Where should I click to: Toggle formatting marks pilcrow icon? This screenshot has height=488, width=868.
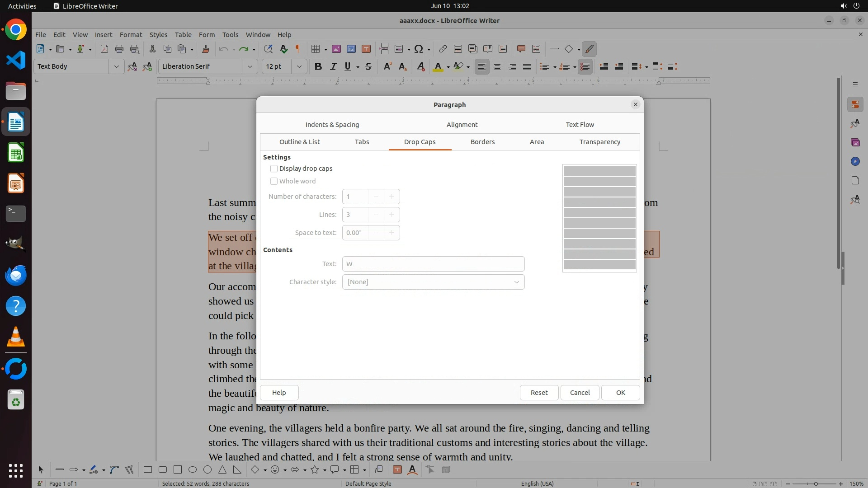298,49
